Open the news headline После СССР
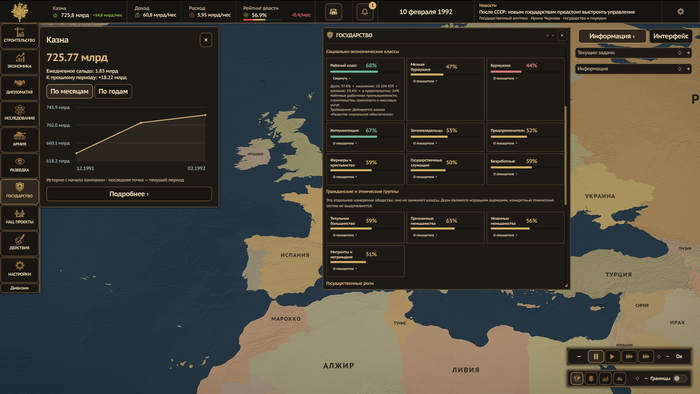This screenshot has width=700, height=394. coord(557,12)
